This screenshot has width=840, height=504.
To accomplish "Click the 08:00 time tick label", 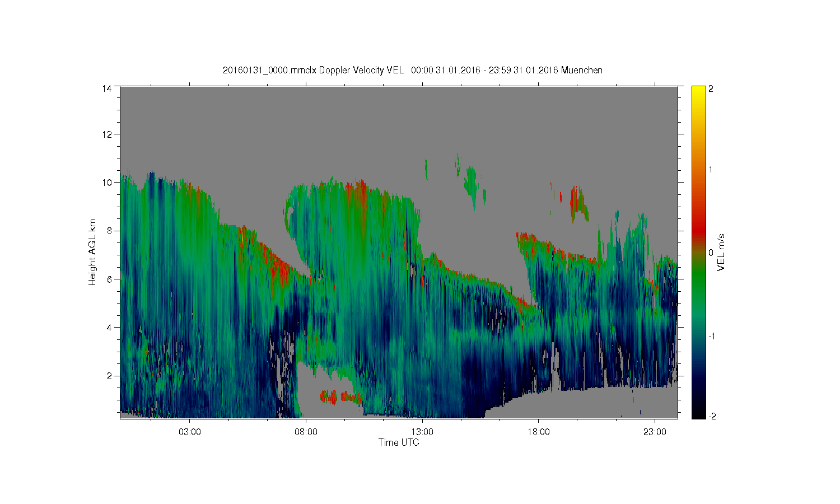I will 306,432.
